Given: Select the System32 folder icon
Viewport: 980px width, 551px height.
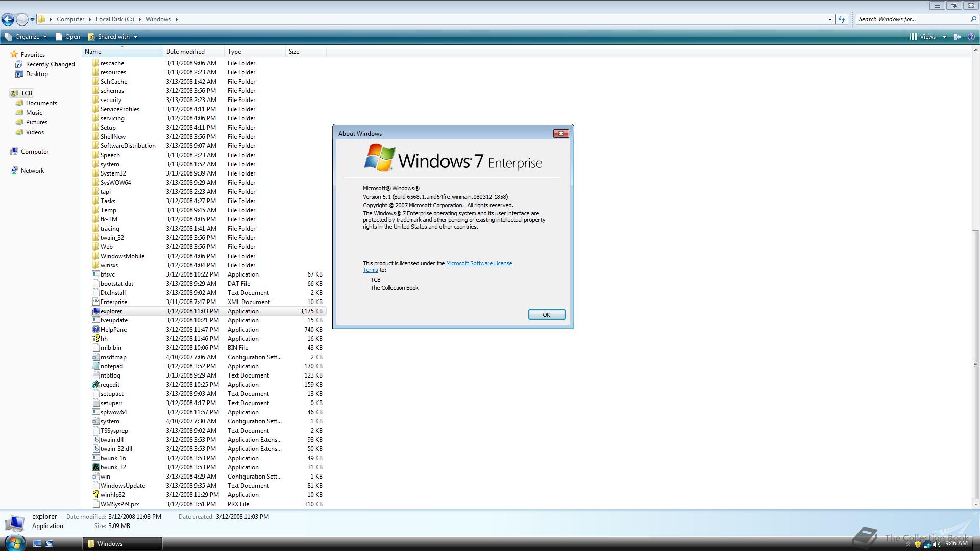Looking at the screenshot, I should click(95, 173).
